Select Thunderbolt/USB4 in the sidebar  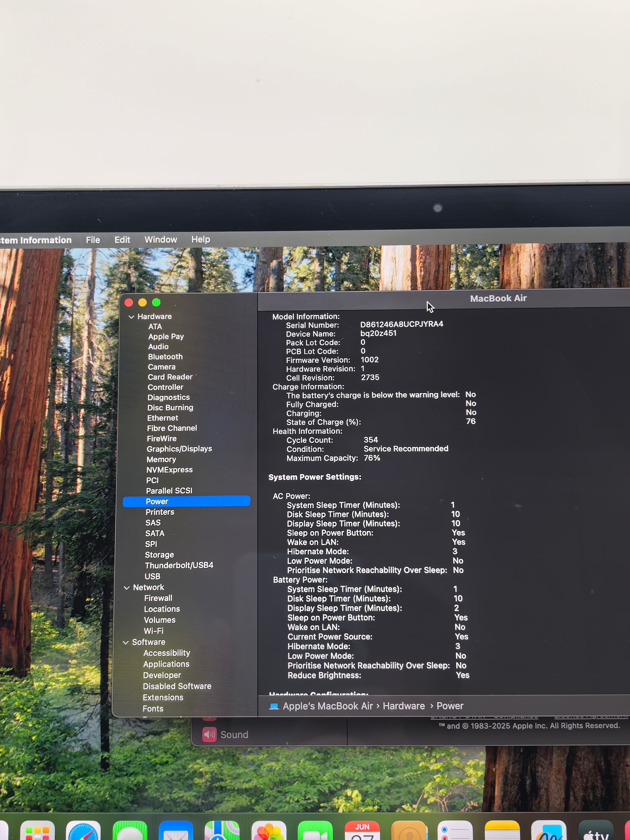coord(179,565)
